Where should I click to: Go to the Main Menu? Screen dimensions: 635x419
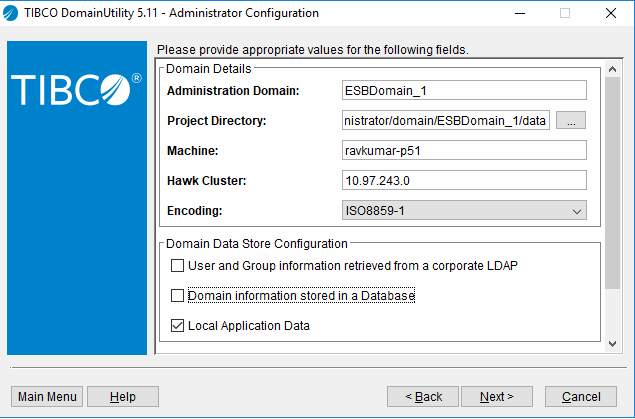[x=47, y=397]
